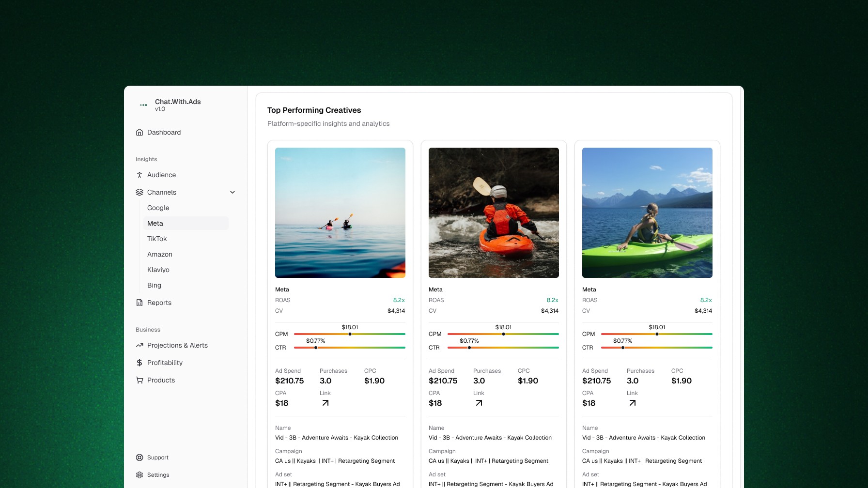This screenshot has width=868, height=488.
Task: Click the $210.75 Ad Spend on third card
Action: tap(597, 381)
